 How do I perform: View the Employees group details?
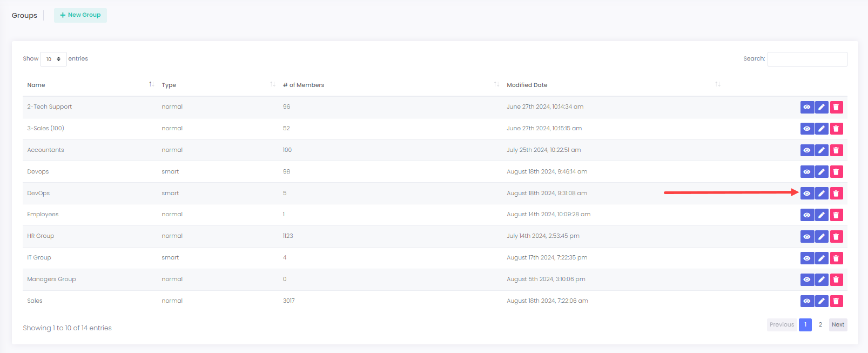[x=807, y=215]
